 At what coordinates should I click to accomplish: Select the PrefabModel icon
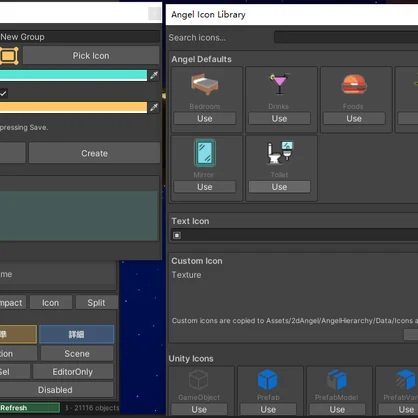tap(337, 380)
